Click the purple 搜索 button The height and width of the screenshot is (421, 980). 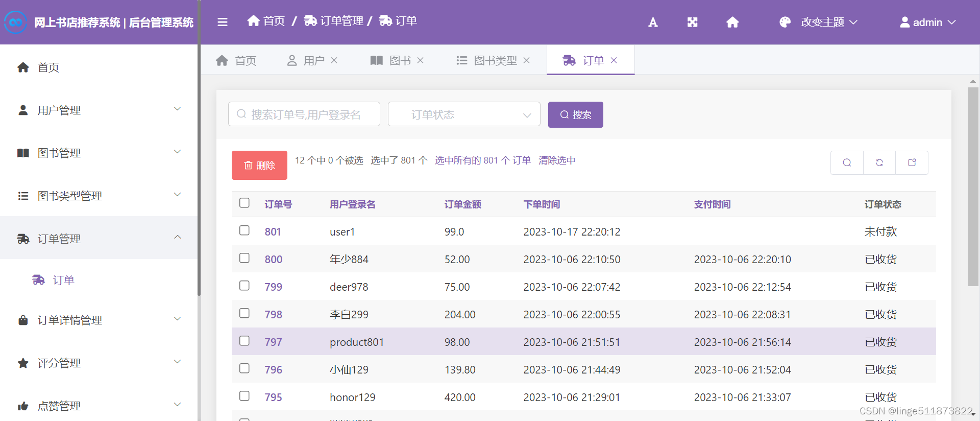576,114
